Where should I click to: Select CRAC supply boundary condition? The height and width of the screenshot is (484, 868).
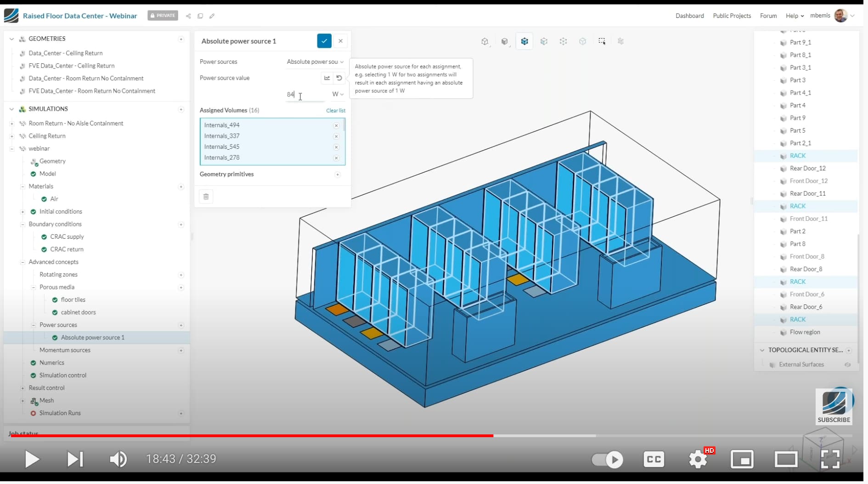point(67,237)
